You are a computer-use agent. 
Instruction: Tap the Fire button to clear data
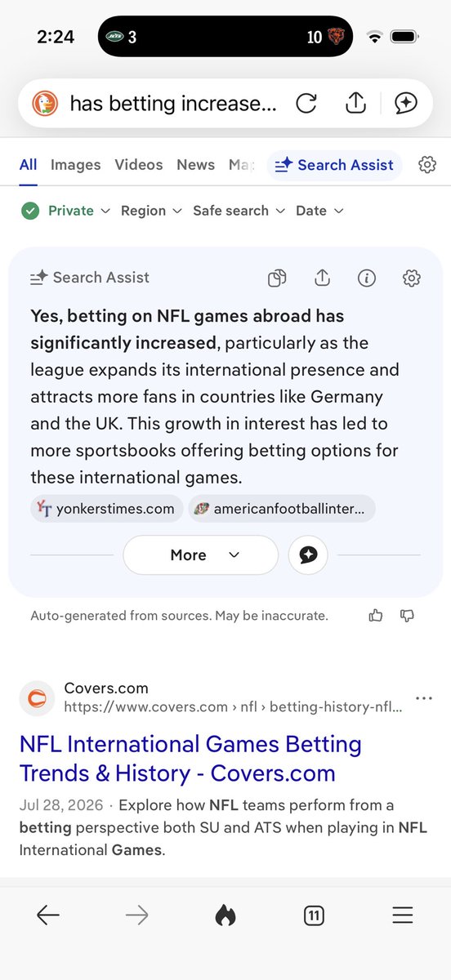click(x=225, y=916)
